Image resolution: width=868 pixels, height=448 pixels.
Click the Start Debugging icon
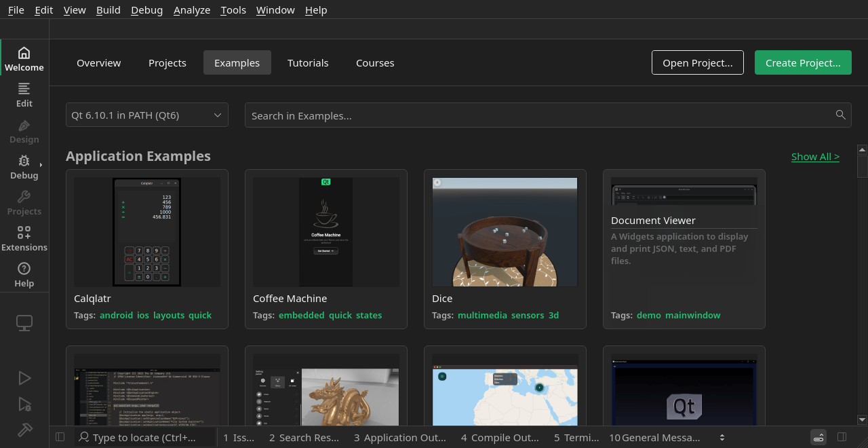(x=24, y=405)
